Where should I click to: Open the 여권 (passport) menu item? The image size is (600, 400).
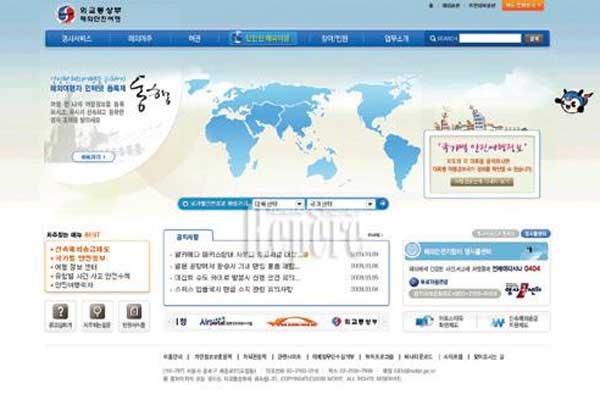194,39
